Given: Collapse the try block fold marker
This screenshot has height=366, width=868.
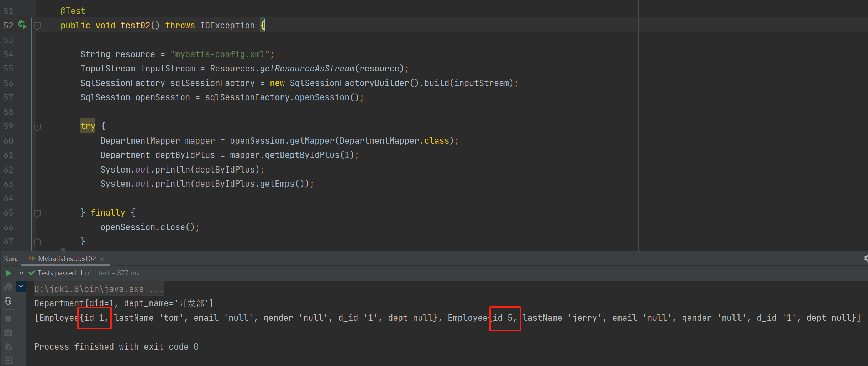Looking at the screenshot, I should click(x=37, y=127).
